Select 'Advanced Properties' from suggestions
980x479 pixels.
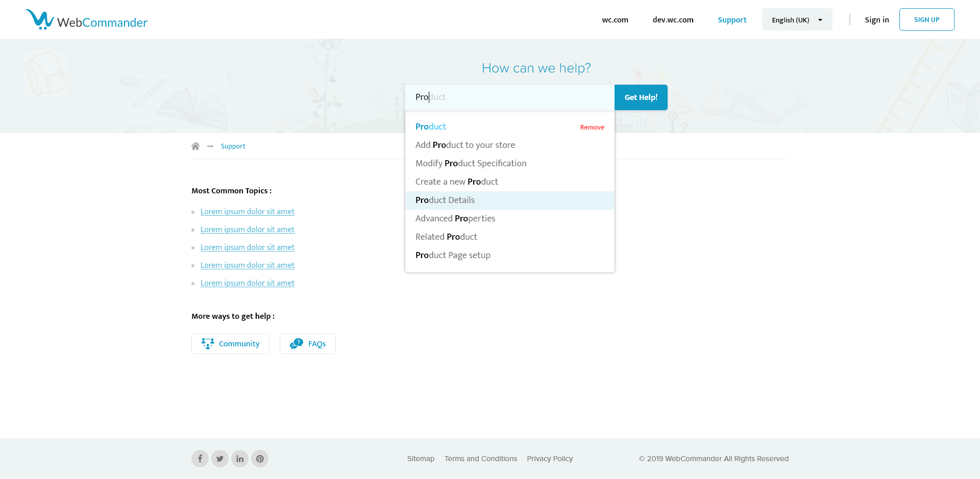point(455,219)
